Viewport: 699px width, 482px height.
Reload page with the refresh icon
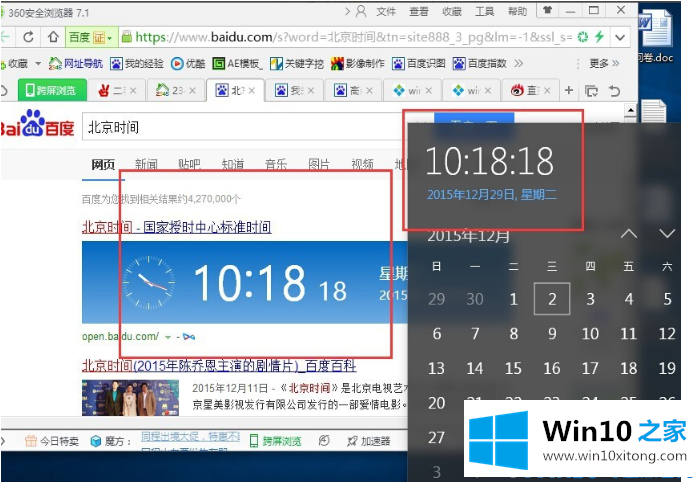point(28,37)
